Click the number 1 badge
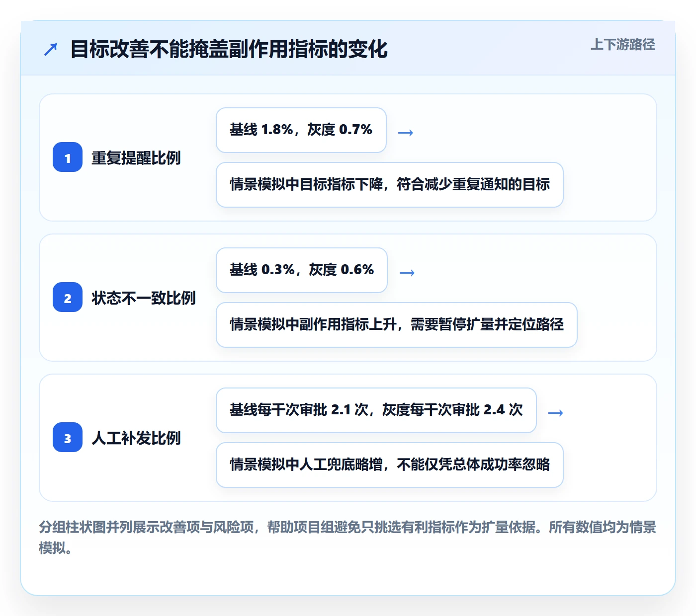Image resolution: width=696 pixels, height=616 pixels. point(68,157)
